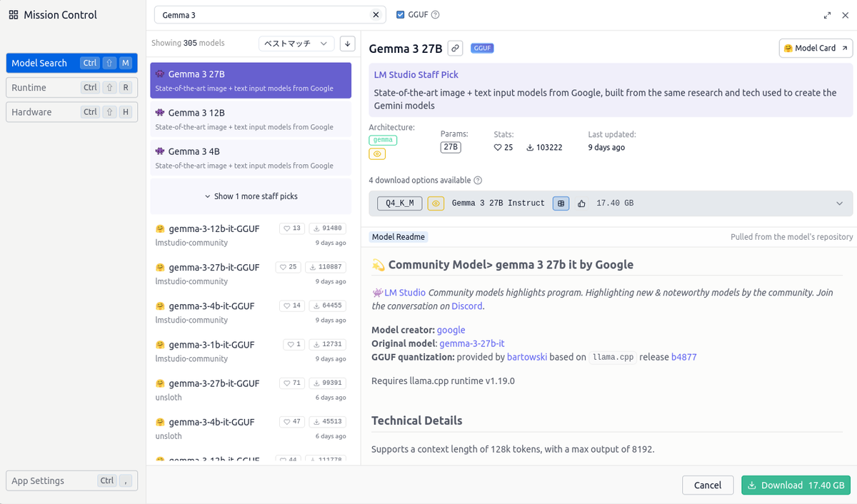Click the expand window arrows icon
The width and height of the screenshot is (857, 504).
pyautogui.click(x=827, y=15)
